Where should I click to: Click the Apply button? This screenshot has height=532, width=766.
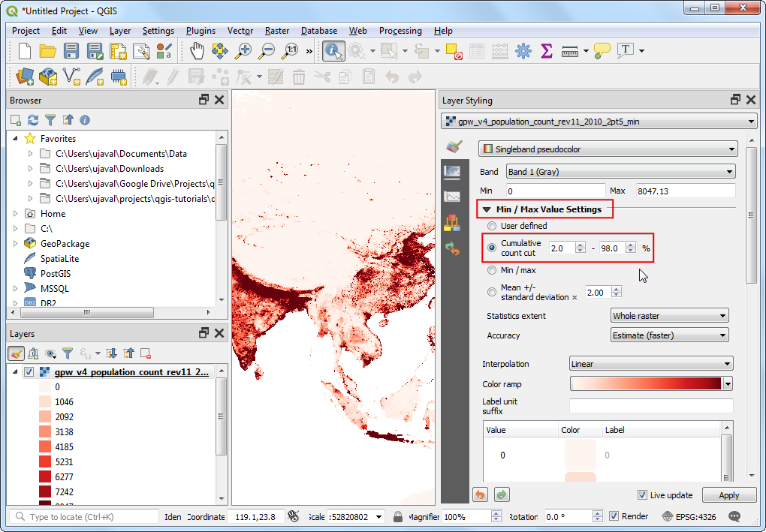728,495
